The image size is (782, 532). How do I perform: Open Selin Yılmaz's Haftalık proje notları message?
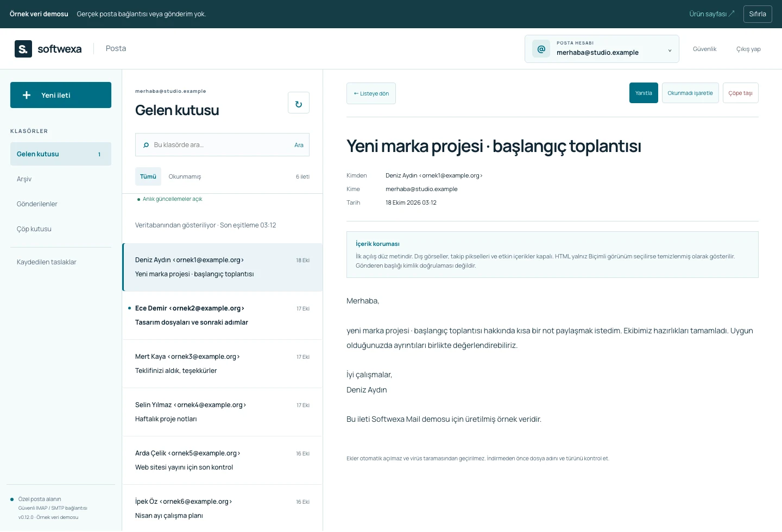tap(223, 412)
